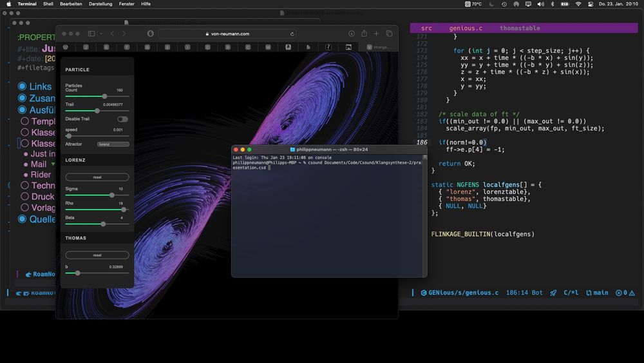Click the Rho slider handle
Viewport: 644px width, 363px height.
pos(123,210)
